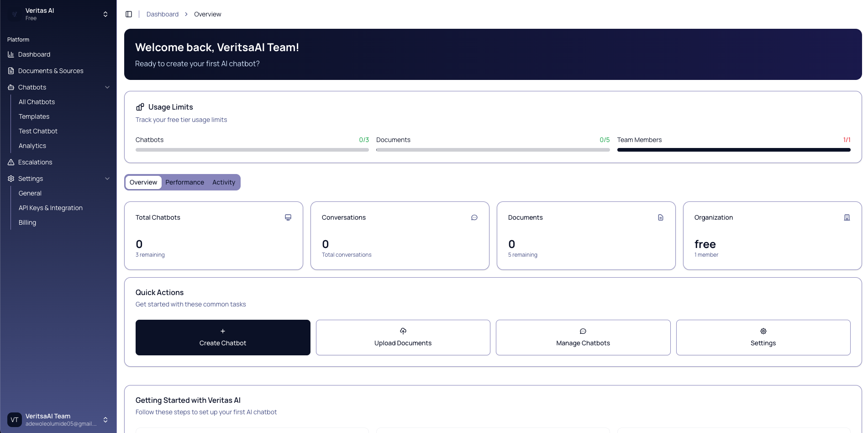This screenshot has width=868, height=433.
Task: Open Upload Documents quick action
Action: click(402, 338)
